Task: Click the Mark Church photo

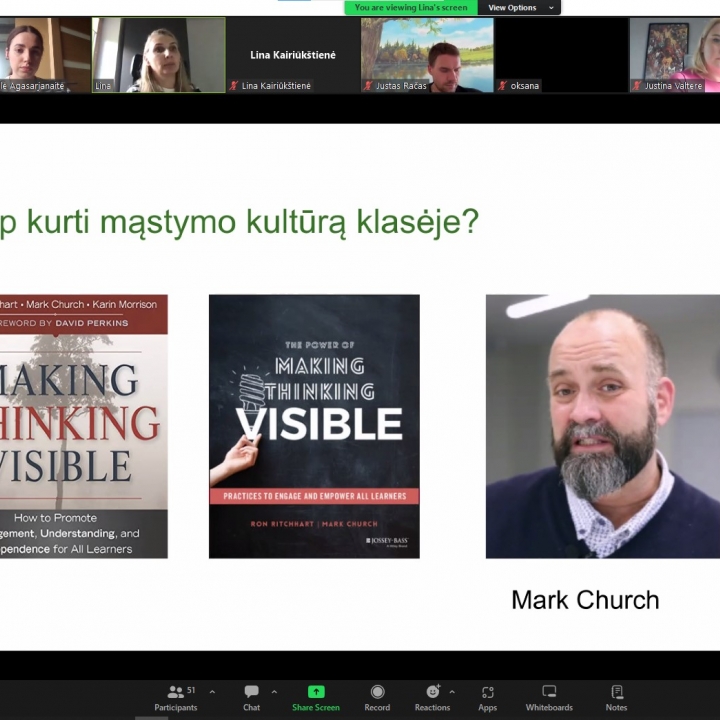Action: 603,427
